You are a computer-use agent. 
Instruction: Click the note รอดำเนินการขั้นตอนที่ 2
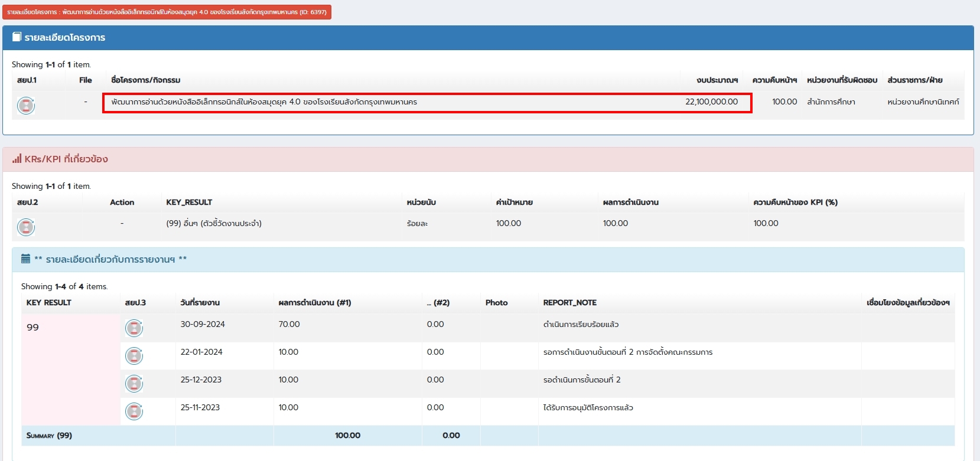(582, 380)
